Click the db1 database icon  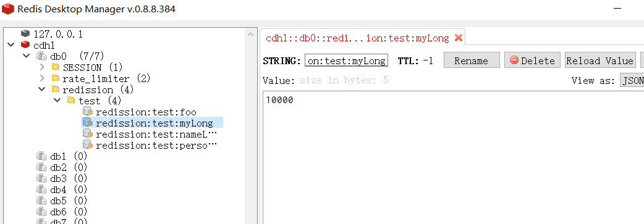(41, 156)
